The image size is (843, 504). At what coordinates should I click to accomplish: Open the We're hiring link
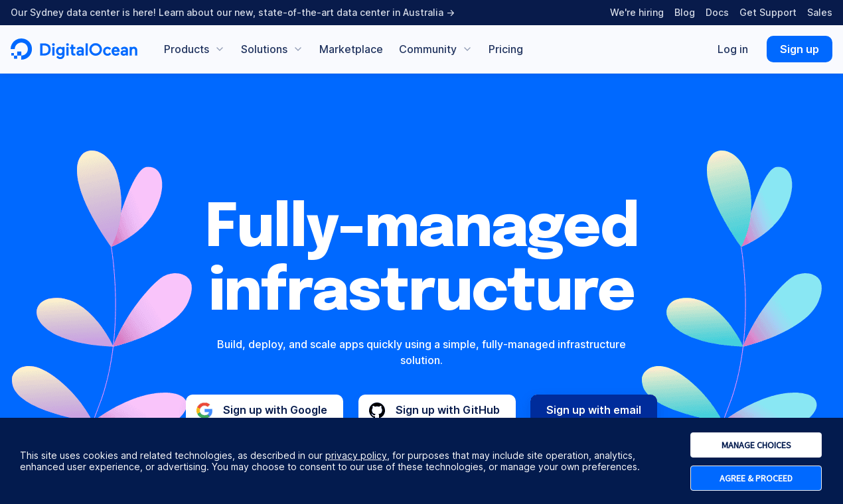(x=637, y=13)
